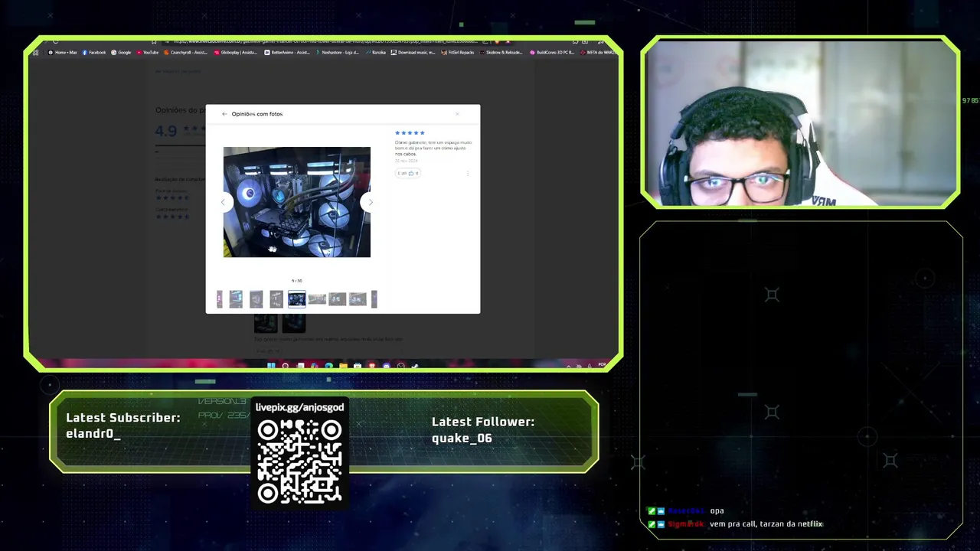Screen dimensions: 980x551
Task: Open Microsoft Store from the taskbar
Action: click(358, 366)
